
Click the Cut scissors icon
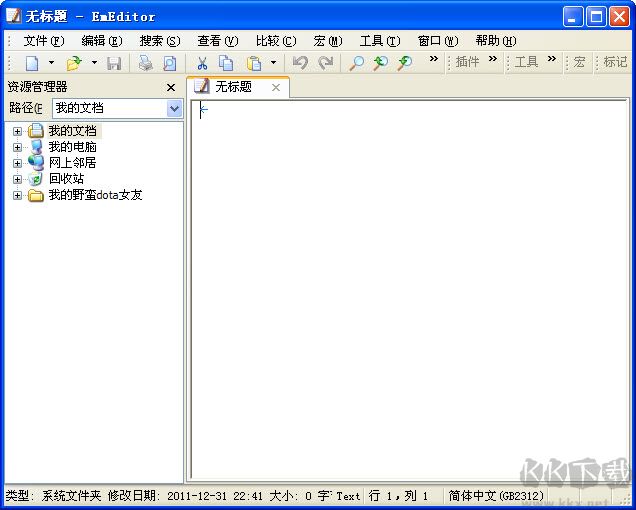(202, 63)
